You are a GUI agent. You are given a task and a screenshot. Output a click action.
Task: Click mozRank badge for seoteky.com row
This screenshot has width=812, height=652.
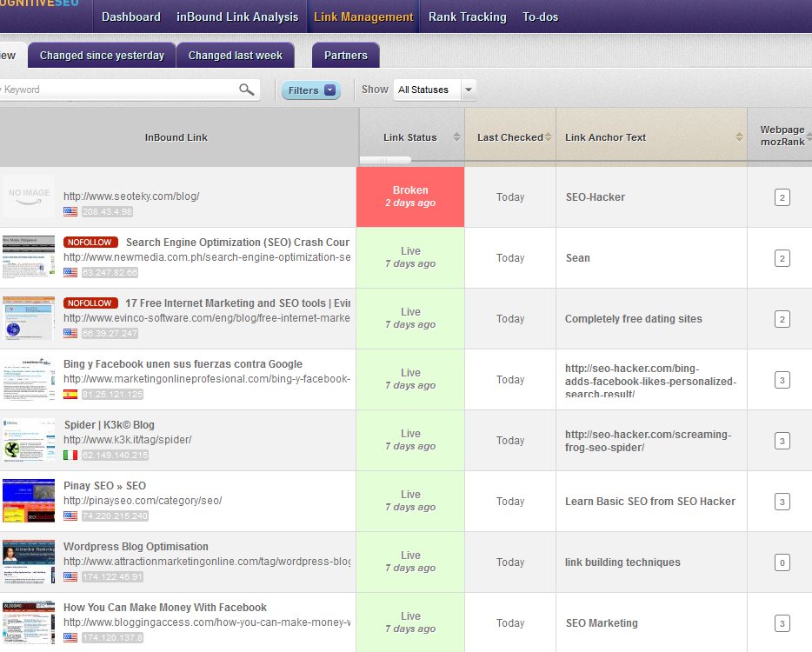coord(782,198)
